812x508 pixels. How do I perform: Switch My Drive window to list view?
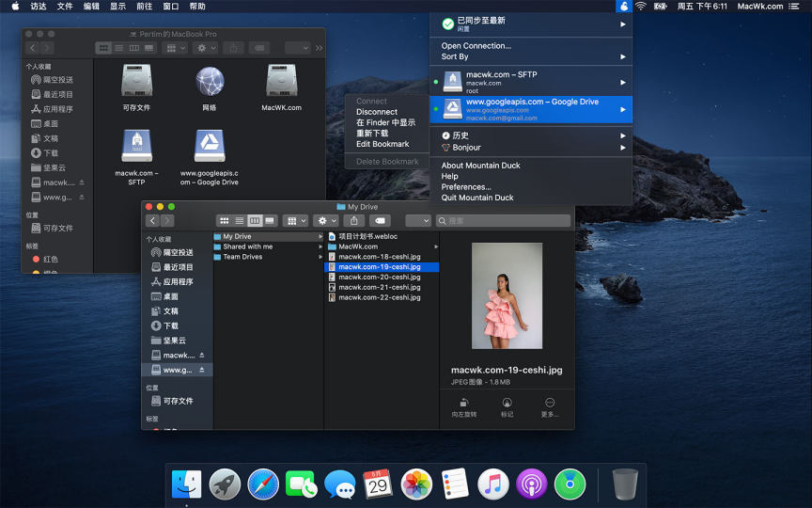pos(239,220)
